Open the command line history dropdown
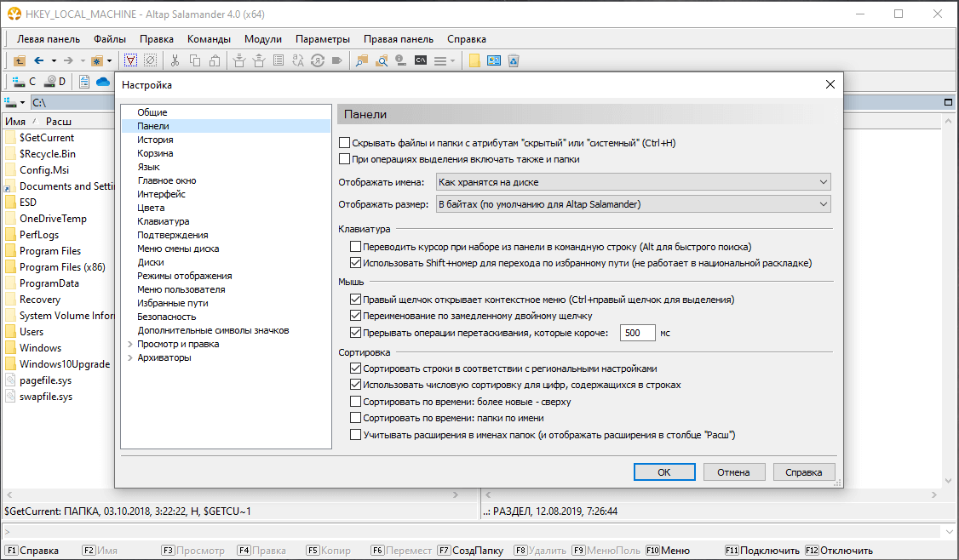This screenshot has height=560, width=959. [949, 531]
